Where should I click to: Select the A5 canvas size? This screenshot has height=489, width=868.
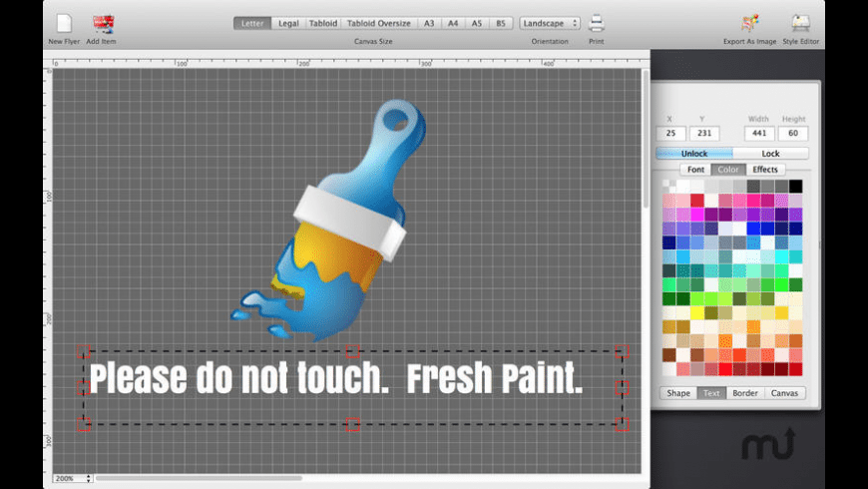(477, 23)
